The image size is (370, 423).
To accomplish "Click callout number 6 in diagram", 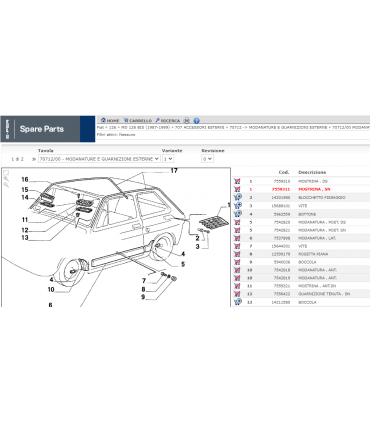I will click(x=50, y=305).
